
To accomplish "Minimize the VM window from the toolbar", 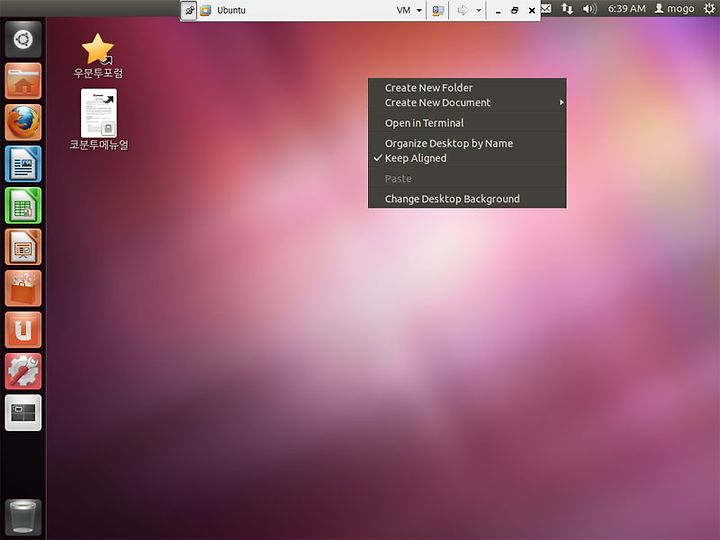I will pyautogui.click(x=498, y=10).
